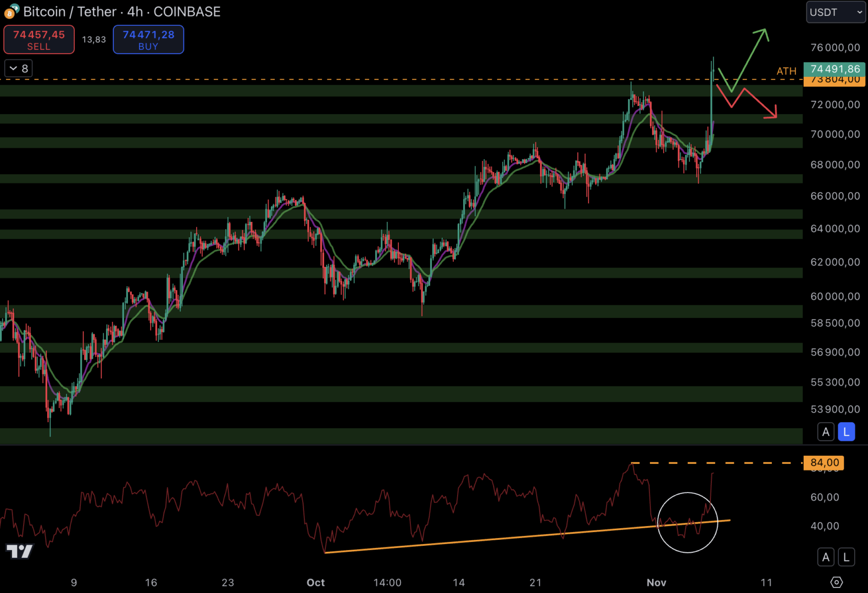Viewport: 868px width, 593px height.
Task: Open the chart settings gear icon
Action: click(836, 582)
